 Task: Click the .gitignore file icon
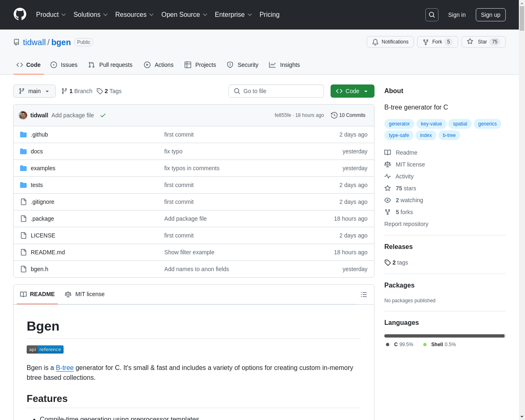click(23, 202)
